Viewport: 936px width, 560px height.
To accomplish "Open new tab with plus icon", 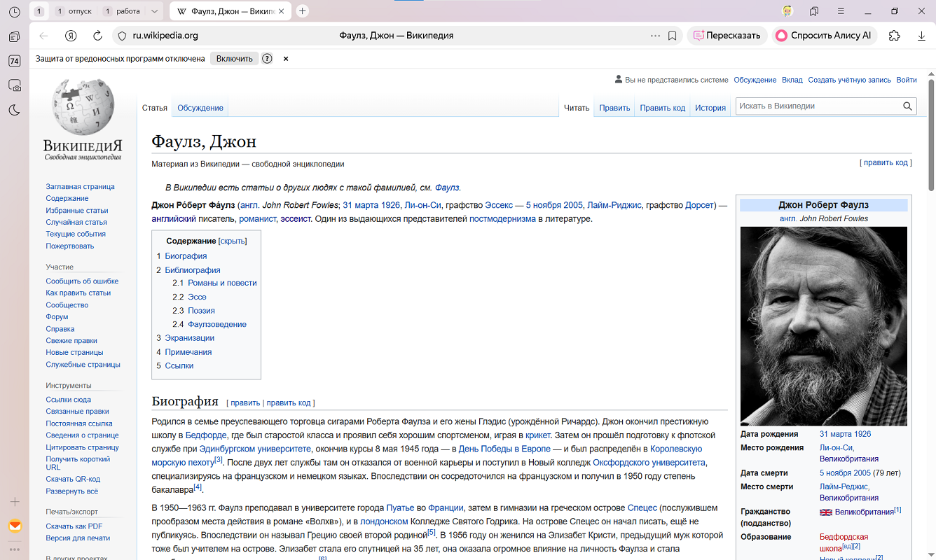I will [303, 11].
